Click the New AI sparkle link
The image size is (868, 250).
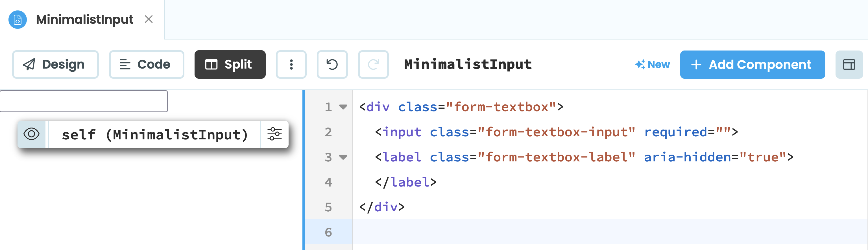(652, 64)
